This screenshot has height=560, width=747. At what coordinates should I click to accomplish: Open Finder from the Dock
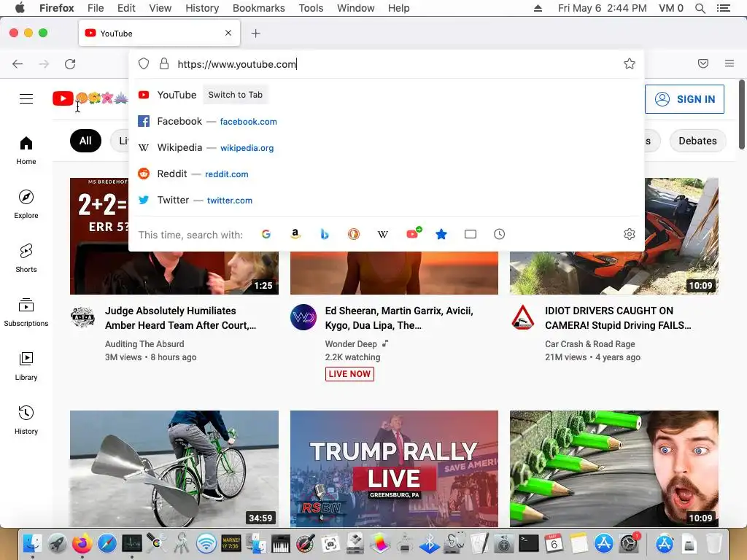(32, 543)
